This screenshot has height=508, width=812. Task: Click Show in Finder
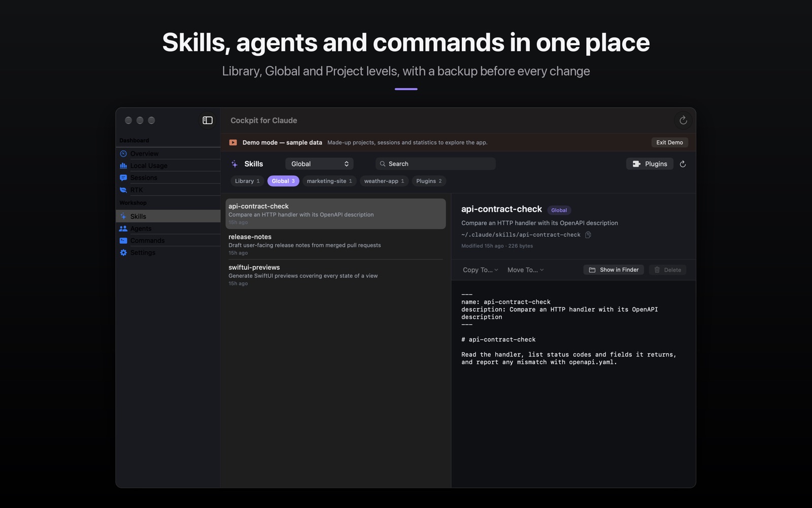click(x=614, y=270)
